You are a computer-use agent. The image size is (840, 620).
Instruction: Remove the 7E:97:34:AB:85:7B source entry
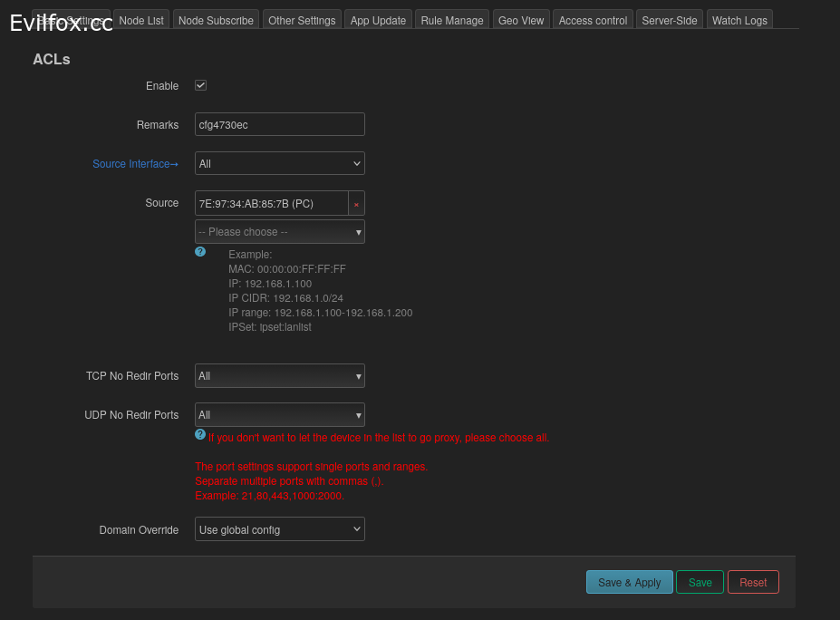(x=356, y=204)
